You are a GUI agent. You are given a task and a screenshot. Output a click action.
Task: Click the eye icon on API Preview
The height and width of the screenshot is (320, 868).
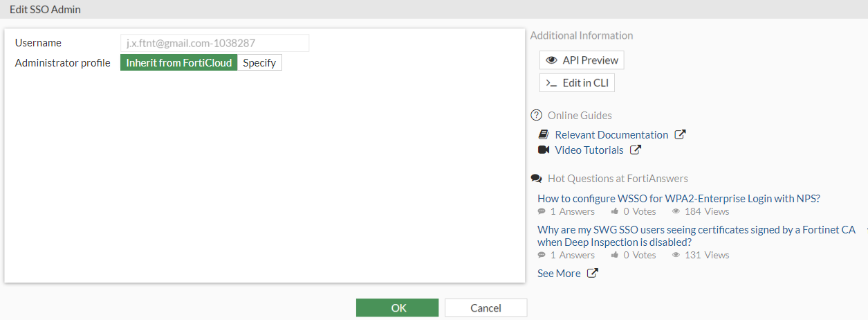(551, 60)
